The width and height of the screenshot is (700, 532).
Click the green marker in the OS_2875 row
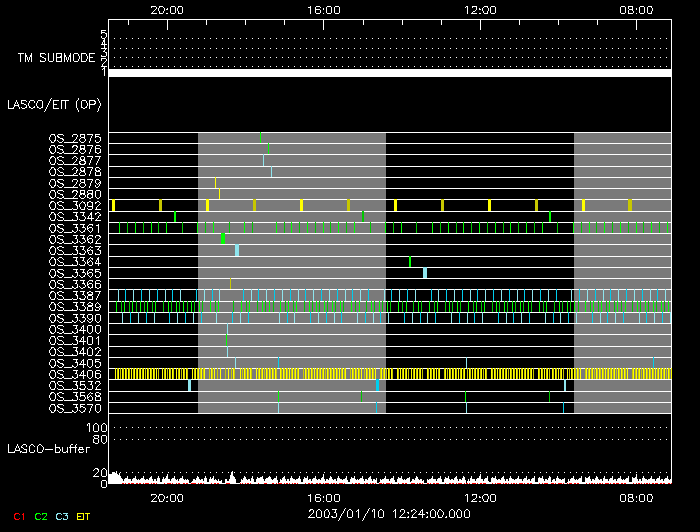pyautogui.click(x=260, y=137)
